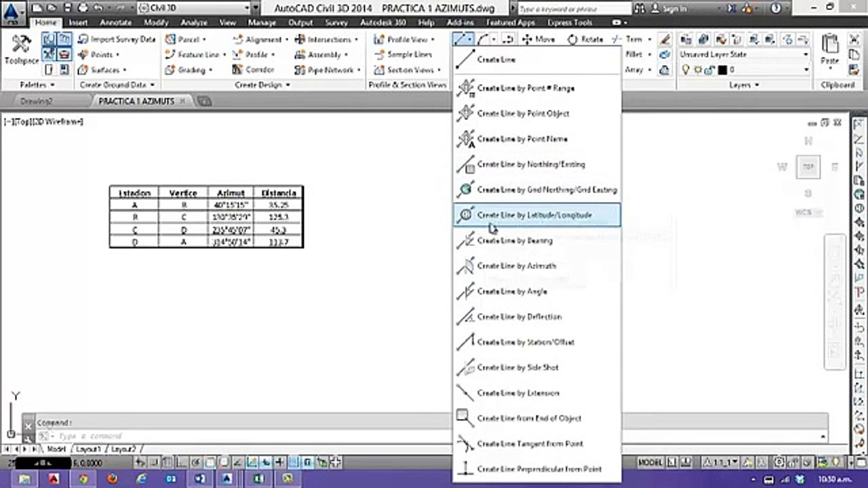
Task: Choose Create Line from End of Object
Action: pos(536,418)
